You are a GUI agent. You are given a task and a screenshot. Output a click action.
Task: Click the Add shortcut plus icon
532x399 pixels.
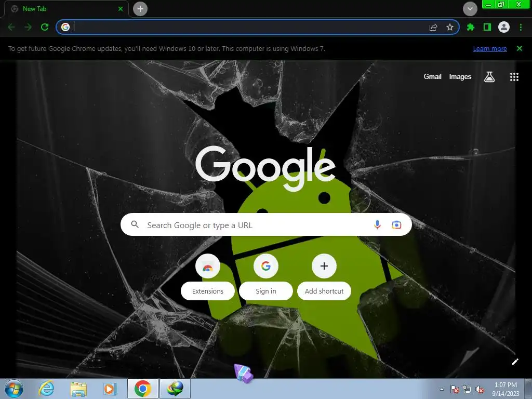(x=324, y=266)
